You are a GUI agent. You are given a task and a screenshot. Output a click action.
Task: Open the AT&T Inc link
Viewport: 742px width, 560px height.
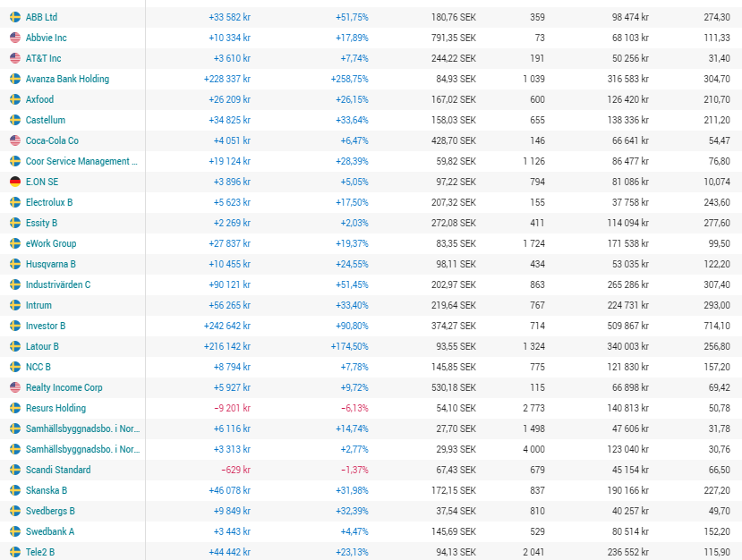[43, 58]
